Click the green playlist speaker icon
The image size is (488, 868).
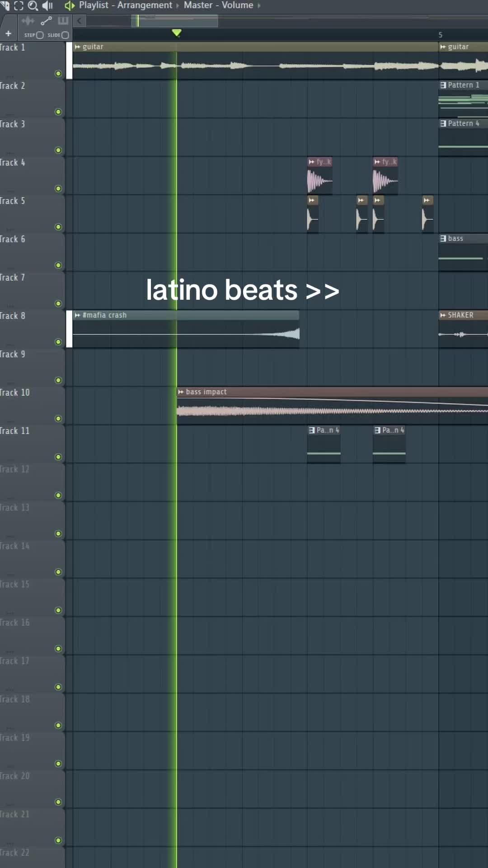pyautogui.click(x=69, y=5)
